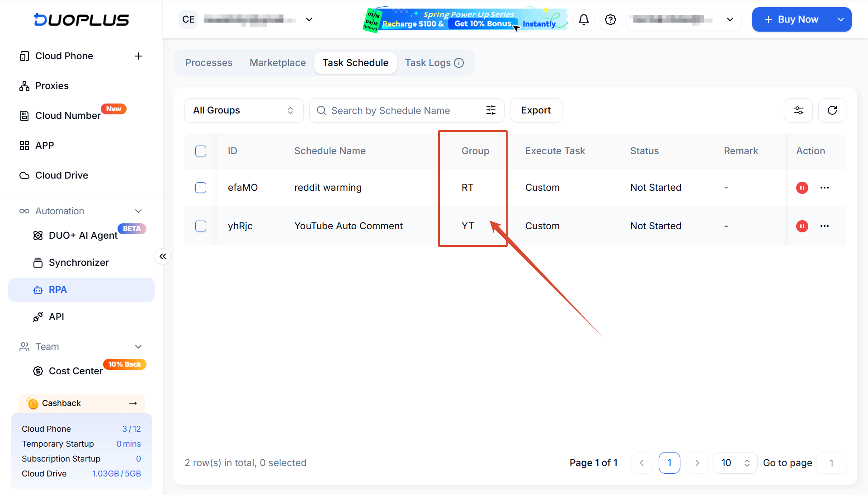Go to the next page arrow
Screen dimensions: 868x495
[x=697, y=463]
